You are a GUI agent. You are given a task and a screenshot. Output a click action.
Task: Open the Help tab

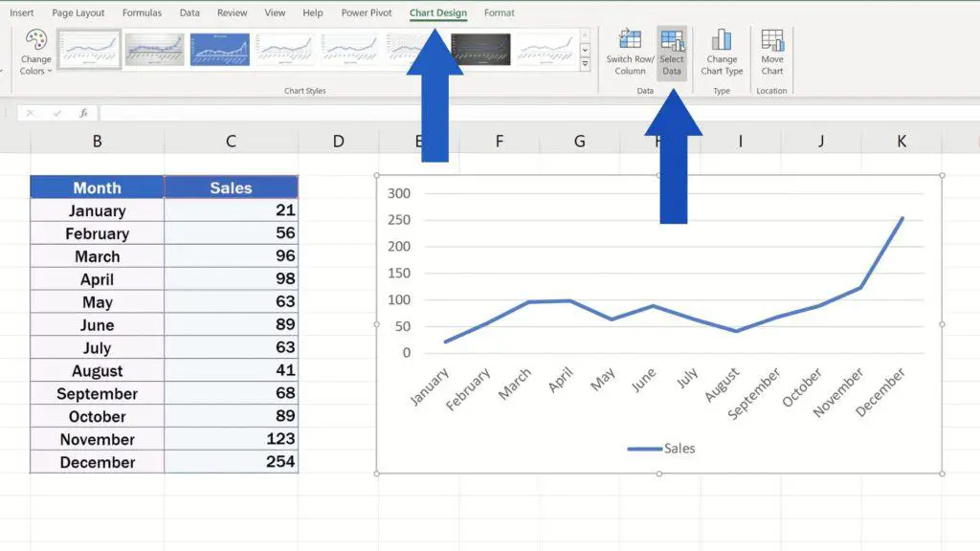tap(313, 12)
